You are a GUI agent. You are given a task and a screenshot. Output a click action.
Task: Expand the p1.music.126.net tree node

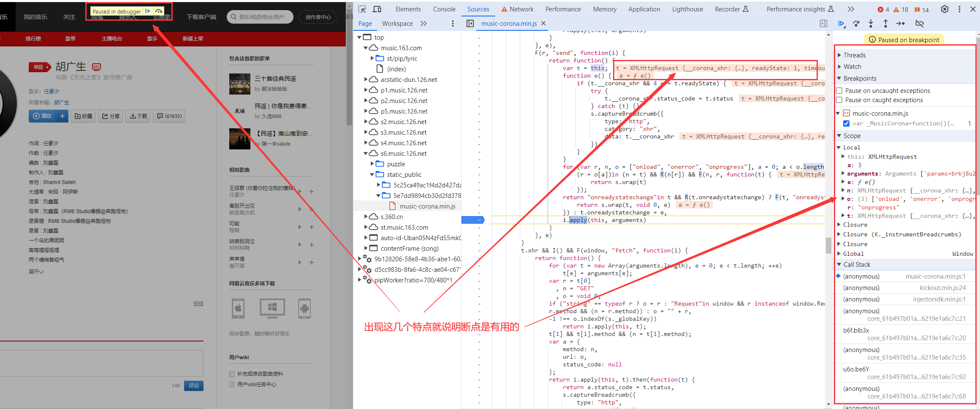pyautogui.click(x=366, y=90)
